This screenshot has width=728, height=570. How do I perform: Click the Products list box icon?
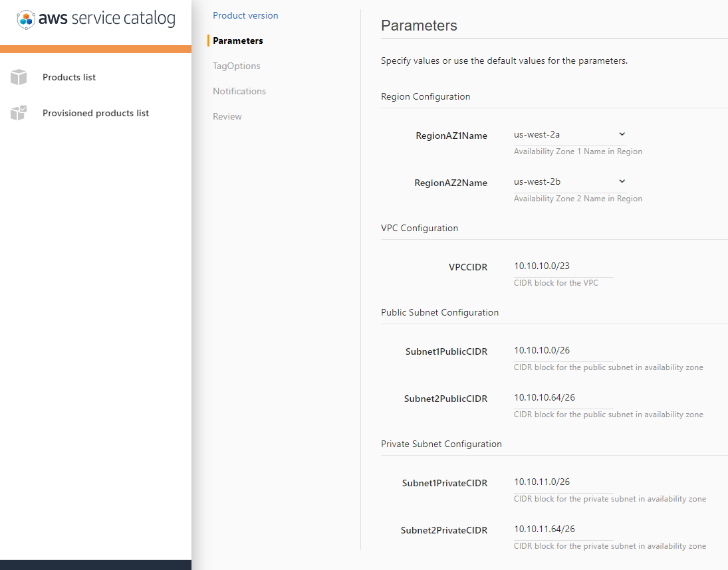click(19, 77)
